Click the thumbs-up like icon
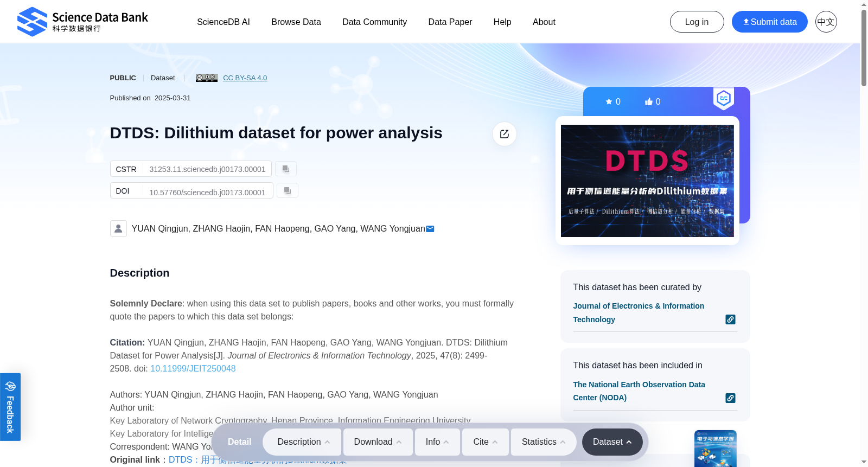Image resolution: width=868 pixels, height=467 pixels. (x=648, y=101)
